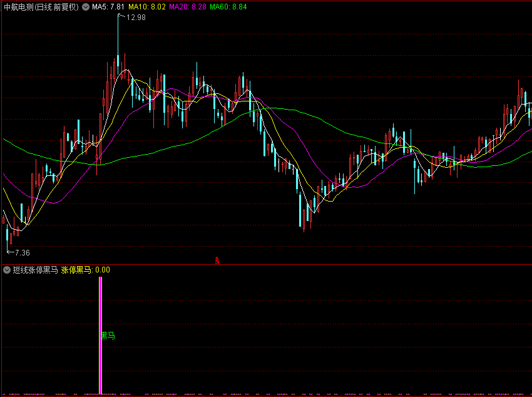Image resolution: width=532 pixels, height=397 pixels.
Task: Click the red S marker on the chart
Action: coord(217,260)
